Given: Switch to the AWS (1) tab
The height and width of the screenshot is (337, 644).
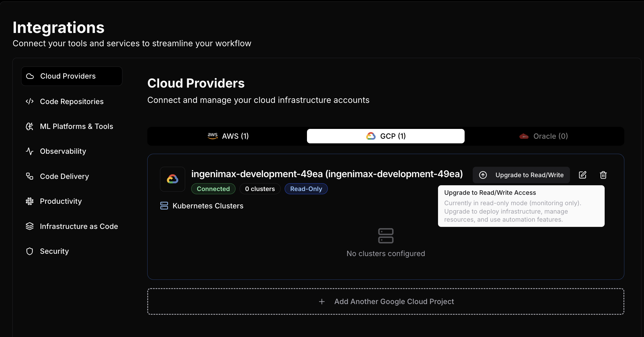Looking at the screenshot, I should pos(228,136).
